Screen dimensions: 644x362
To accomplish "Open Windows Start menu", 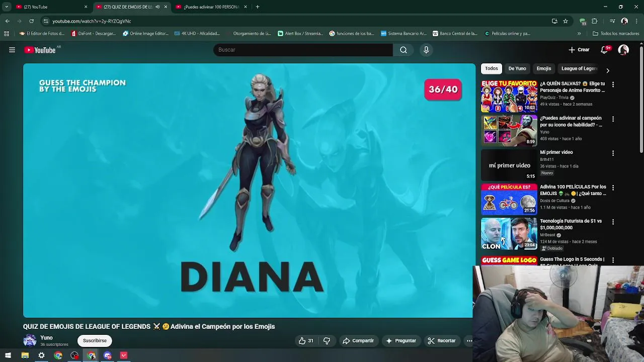I will coord(8,355).
